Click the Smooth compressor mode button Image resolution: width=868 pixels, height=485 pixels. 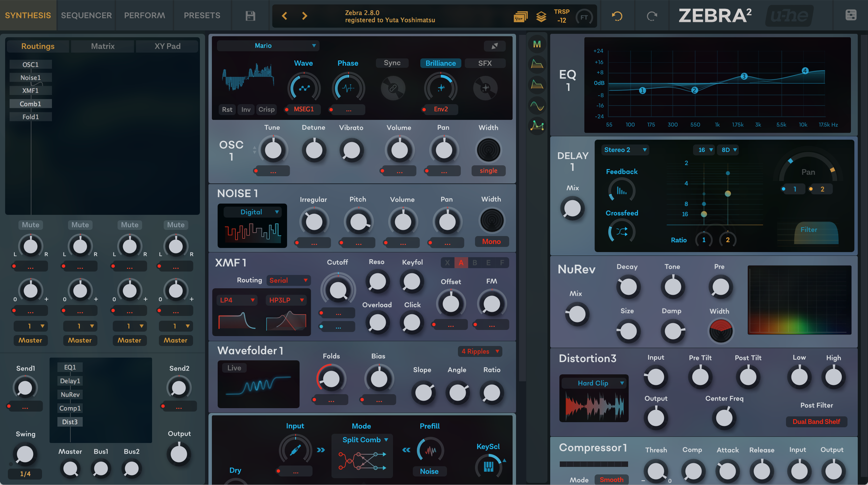click(611, 480)
